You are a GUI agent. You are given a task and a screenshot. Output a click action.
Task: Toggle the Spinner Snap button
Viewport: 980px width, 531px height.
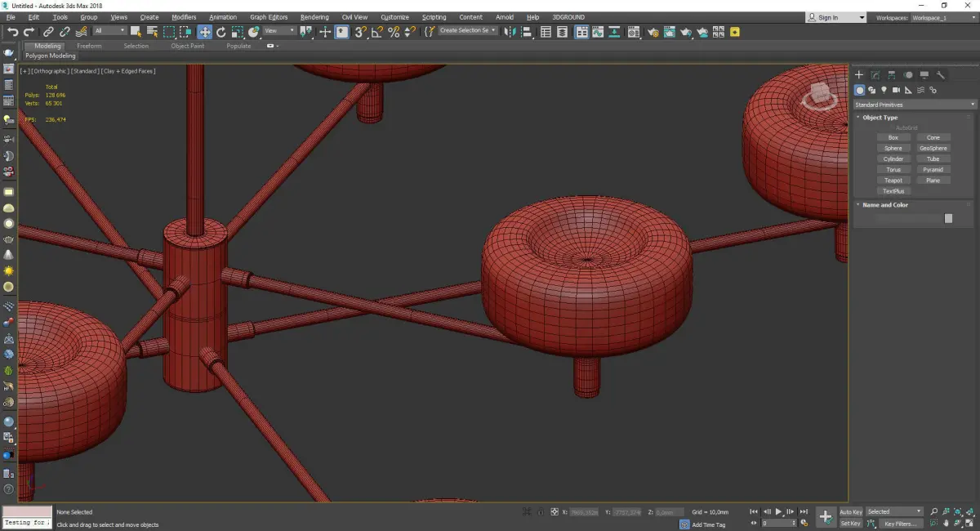pyautogui.click(x=408, y=32)
